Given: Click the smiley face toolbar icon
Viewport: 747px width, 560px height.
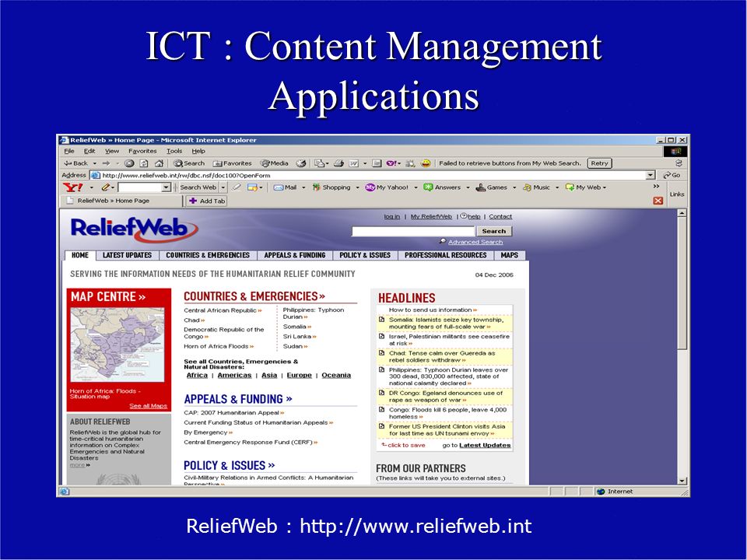Looking at the screenshot, I should pyautogui.click(x=426, y=163).
